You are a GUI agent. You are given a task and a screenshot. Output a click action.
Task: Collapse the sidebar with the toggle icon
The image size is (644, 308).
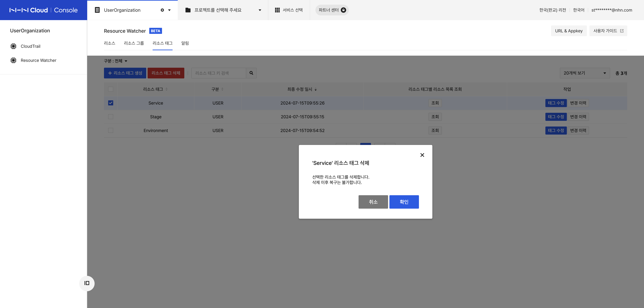(x=87, y=283)
